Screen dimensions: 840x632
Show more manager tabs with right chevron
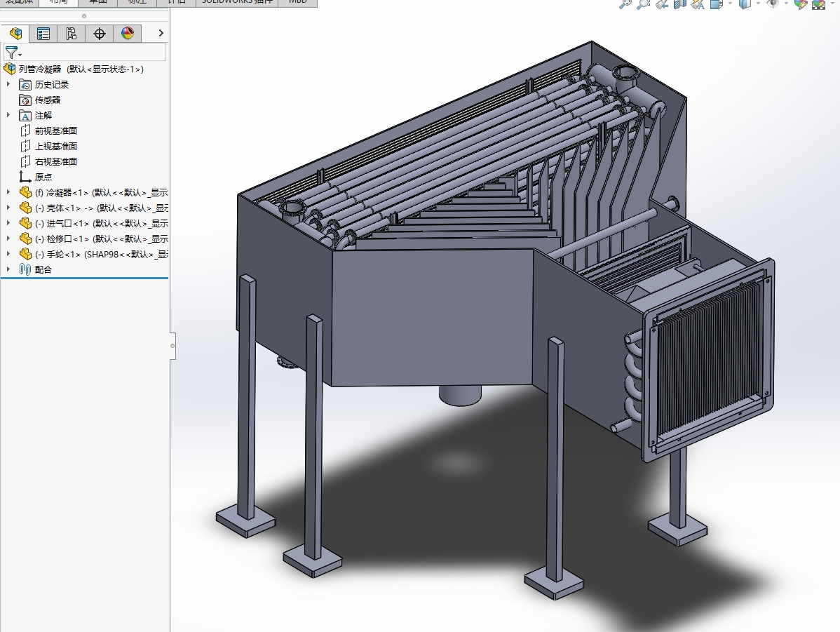pyautogui.click(x=161, y=33)
